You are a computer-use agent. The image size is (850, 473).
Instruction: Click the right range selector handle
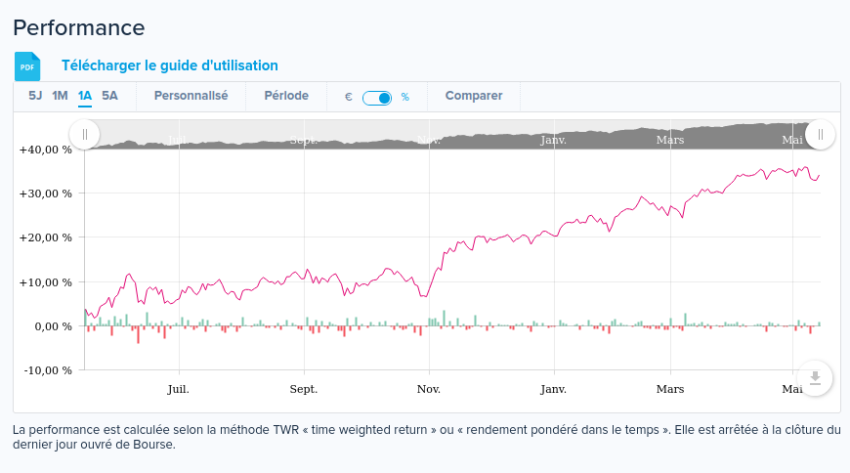[819, 134]
